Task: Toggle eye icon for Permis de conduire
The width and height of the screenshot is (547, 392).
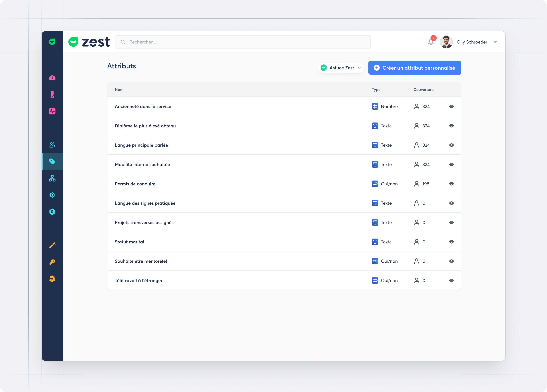Action: tap(452, 184)
